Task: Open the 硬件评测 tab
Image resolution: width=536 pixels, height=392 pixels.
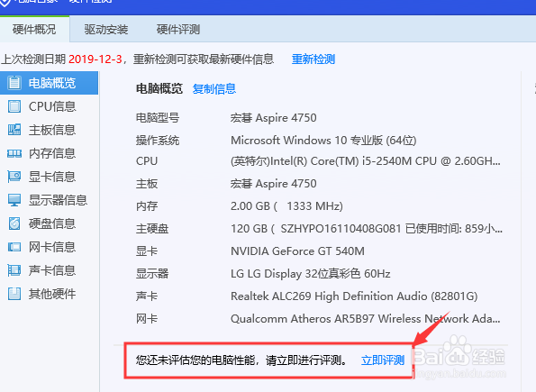Action: (x=178, y=30)
